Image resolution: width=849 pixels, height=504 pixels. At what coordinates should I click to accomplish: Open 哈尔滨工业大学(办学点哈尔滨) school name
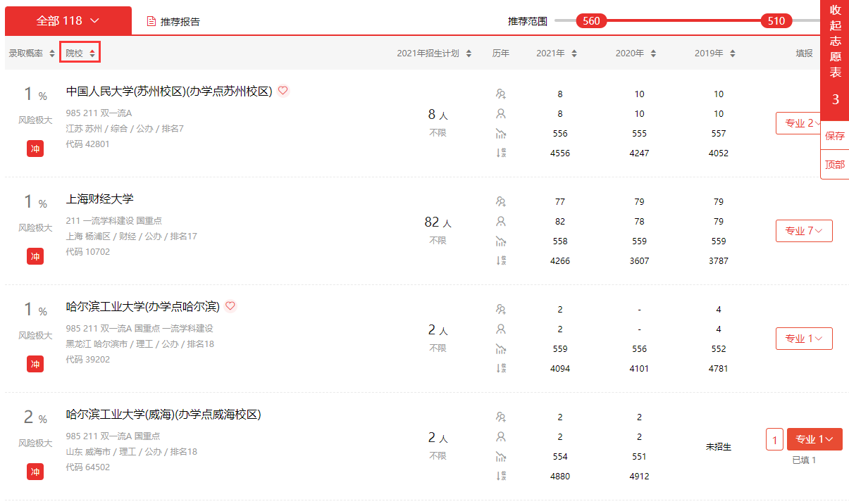tap(143, 307)
